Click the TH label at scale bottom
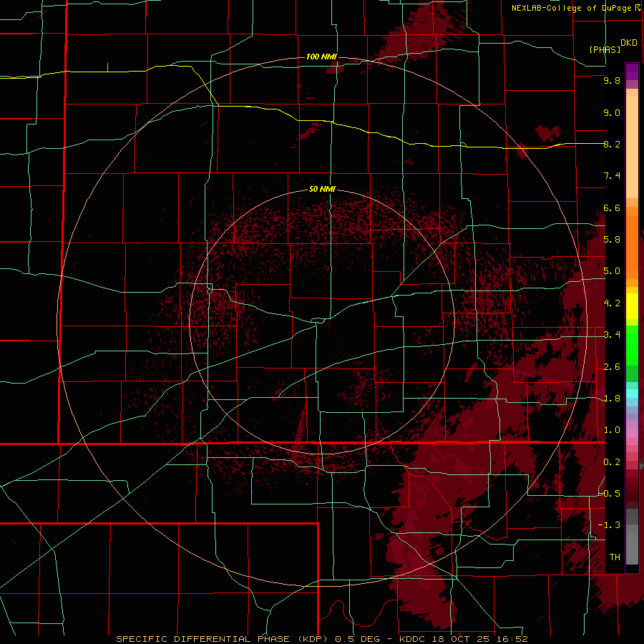 [615, 557]
